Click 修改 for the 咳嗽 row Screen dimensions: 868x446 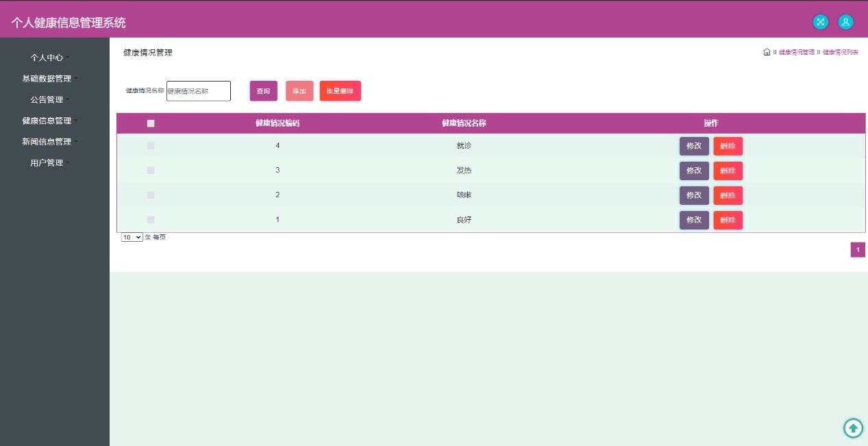tap(694, 195)
